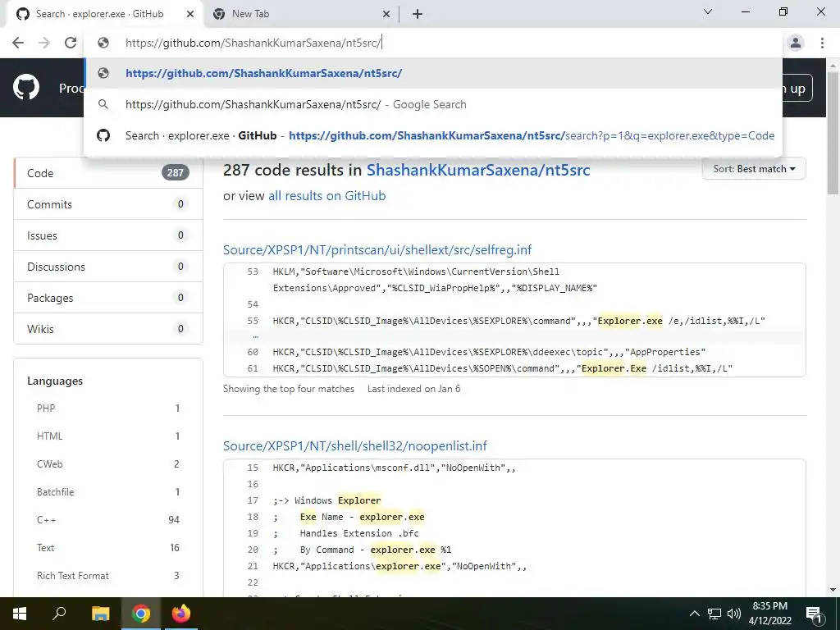
Task: Filter results by CWeb language
Action: (108, 464)
